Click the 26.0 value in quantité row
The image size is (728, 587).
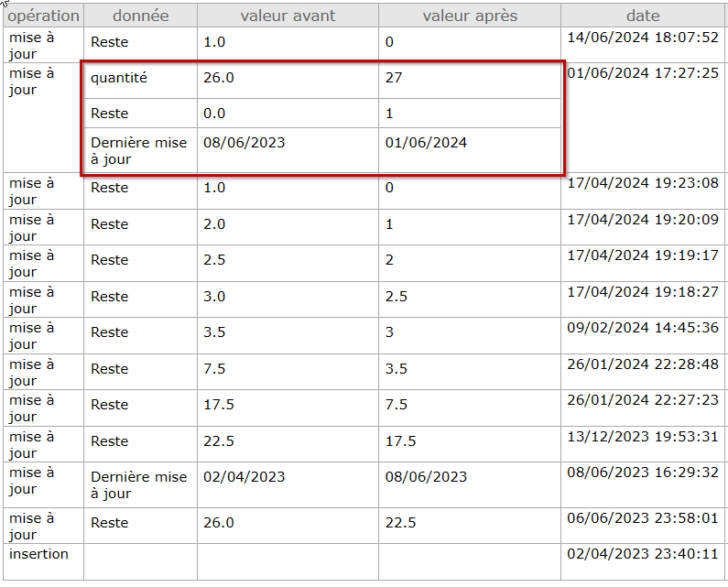click(x=219, y=79)
